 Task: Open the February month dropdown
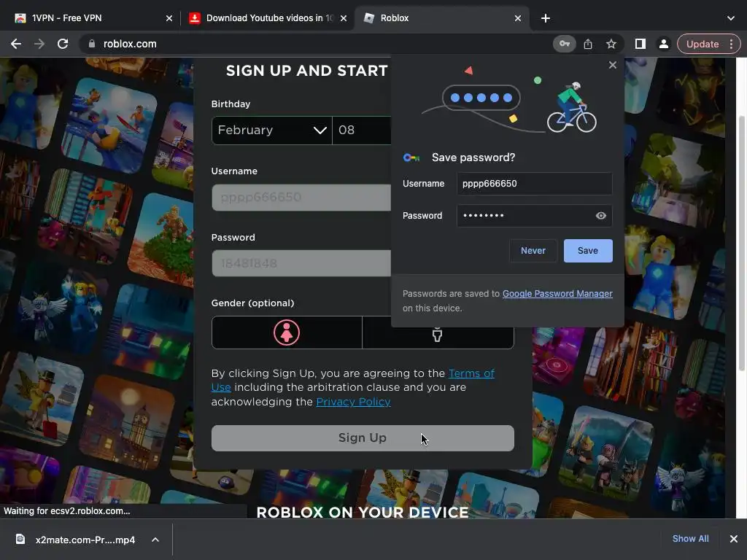point(271,130)
